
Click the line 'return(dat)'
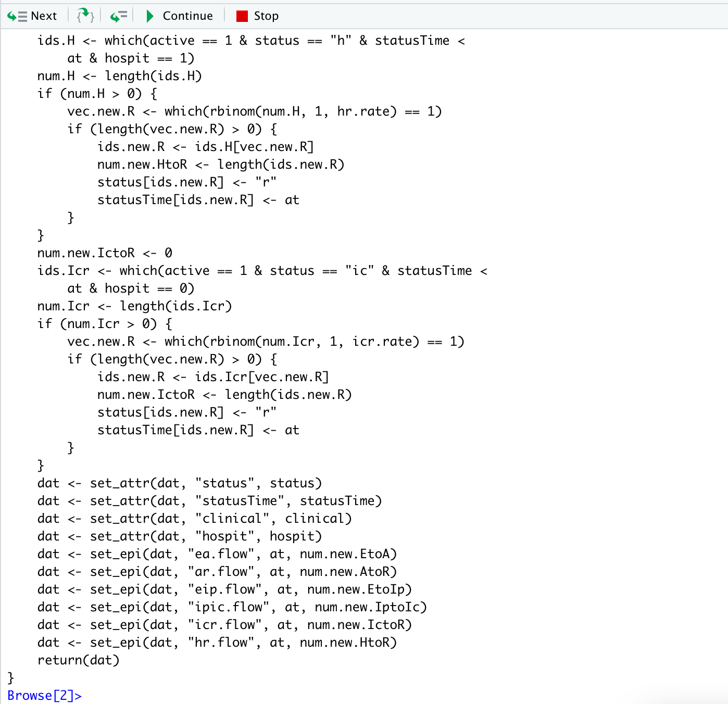point(78,660)
